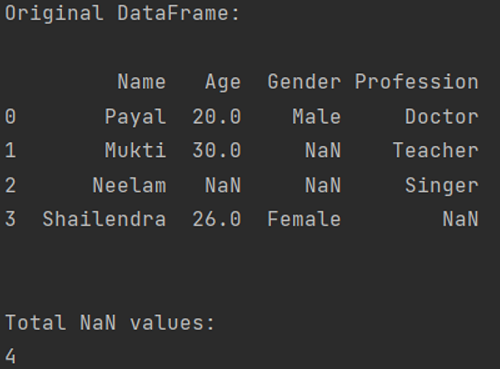Viewport: 500px width, 369px height.
Task: Select the name 'Shailendra'
Action: point(104,219)
